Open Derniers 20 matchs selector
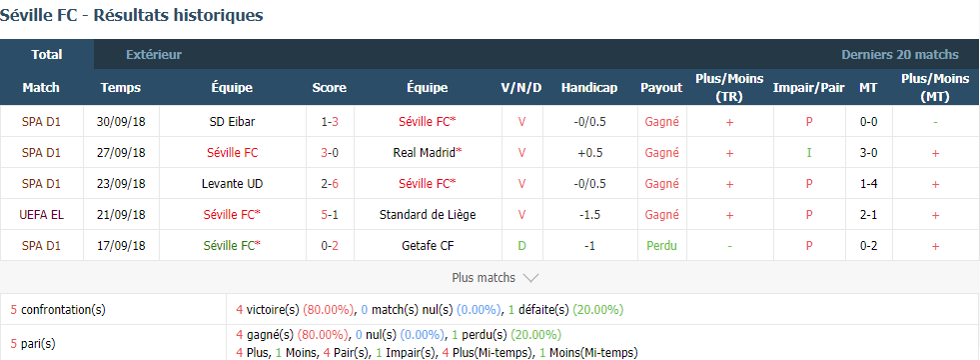 pos(900,54)
